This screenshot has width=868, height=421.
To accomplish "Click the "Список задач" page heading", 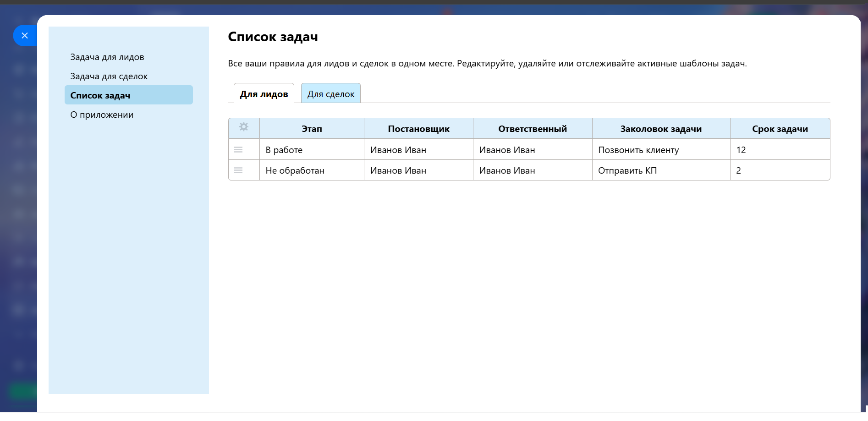I will click(273, 37).
